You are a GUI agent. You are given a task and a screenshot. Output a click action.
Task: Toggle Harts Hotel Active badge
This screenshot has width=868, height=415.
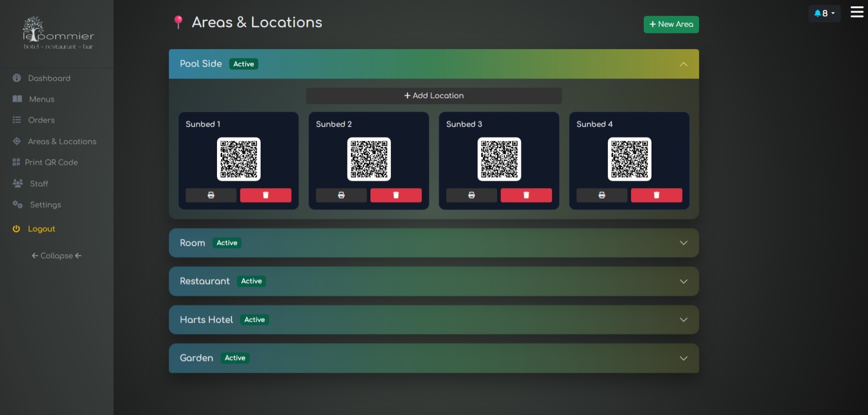coord(255,320)
